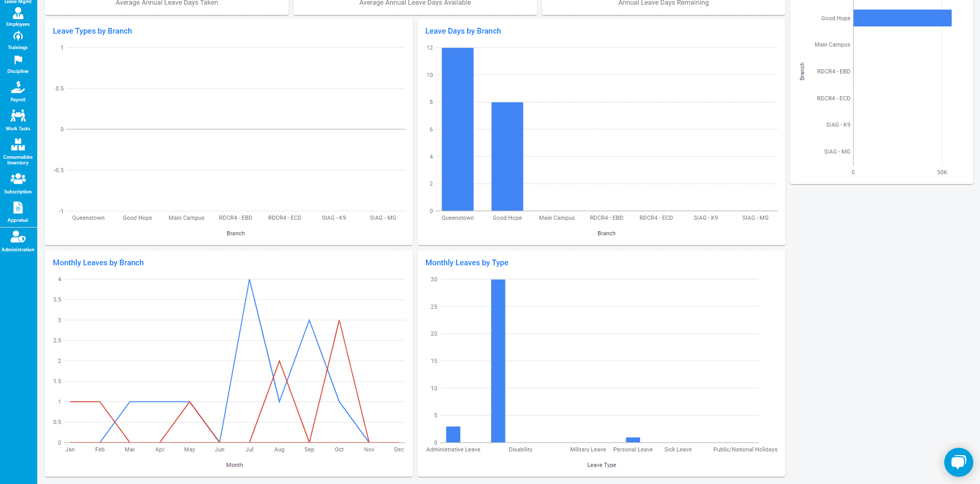Open the Discipline module

18,64
